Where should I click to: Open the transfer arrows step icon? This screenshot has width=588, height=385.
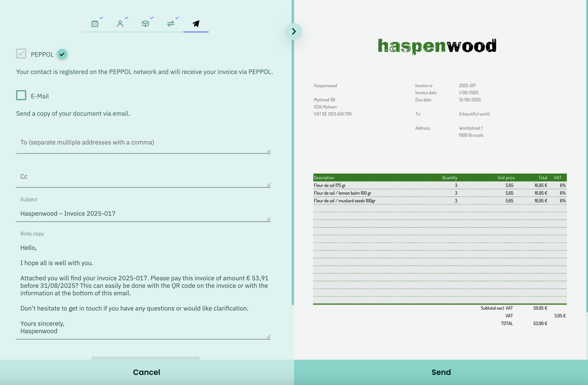(x=171, y=23)
